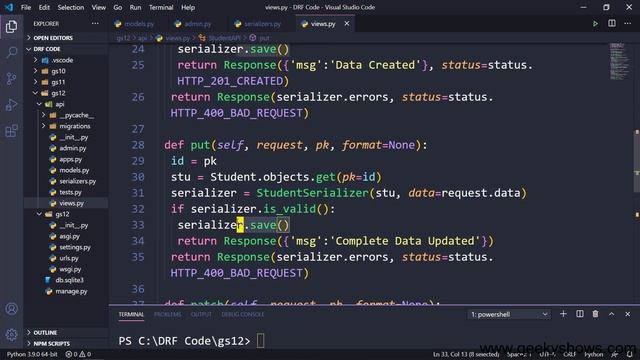
Task: Switch to the Output panel tab
Action: click(x=201, y=314)
